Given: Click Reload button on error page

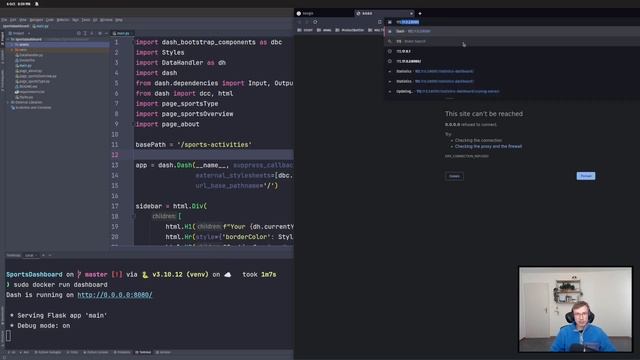Looking at the screenshot, I should (x=586, y=176).
